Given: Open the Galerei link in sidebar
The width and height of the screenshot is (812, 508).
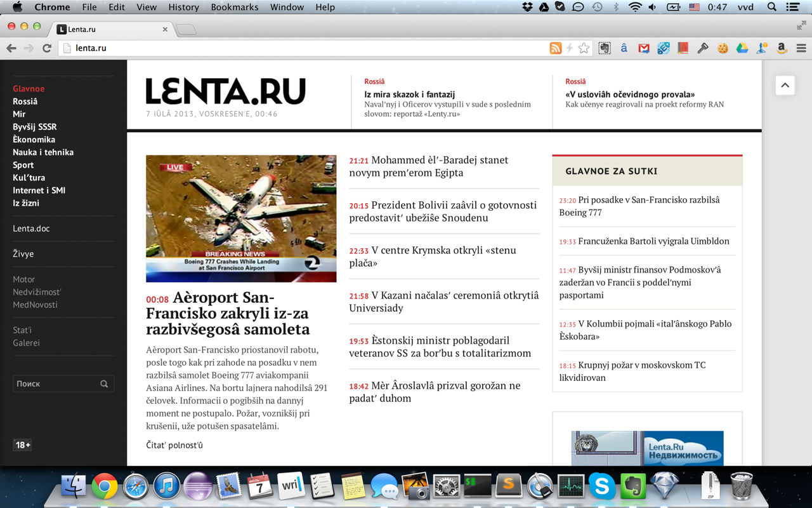Looking at the screenshot, I should point(26,343).
